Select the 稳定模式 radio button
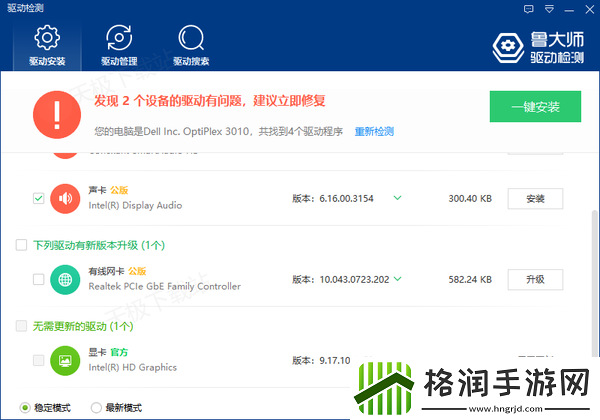Viewport: 600px width, 420px height. [25, 408]
